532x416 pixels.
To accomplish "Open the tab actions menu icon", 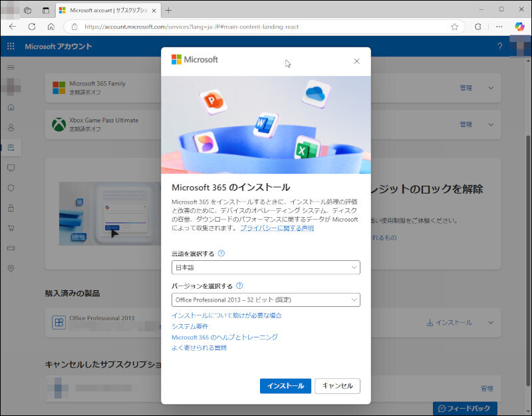I will 46,10.
